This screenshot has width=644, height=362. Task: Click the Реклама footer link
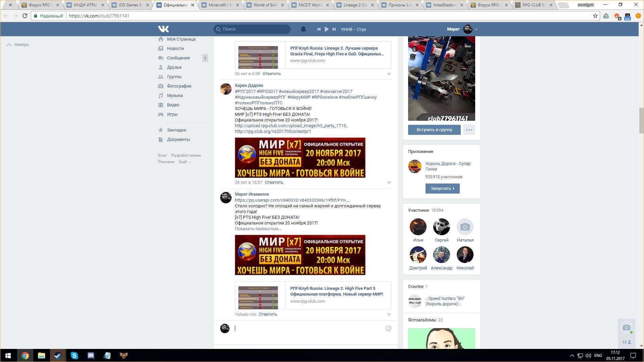pyautogui.click(x=166, y=162)
